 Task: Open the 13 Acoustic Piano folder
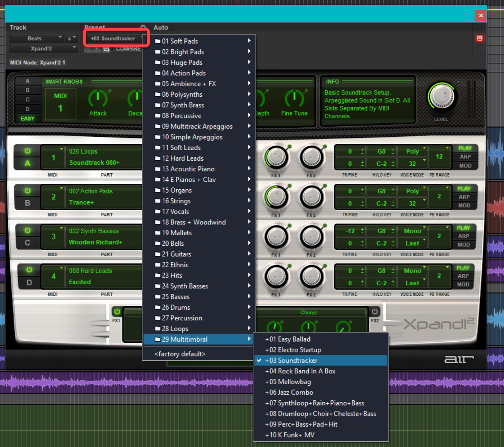point(188,169)
